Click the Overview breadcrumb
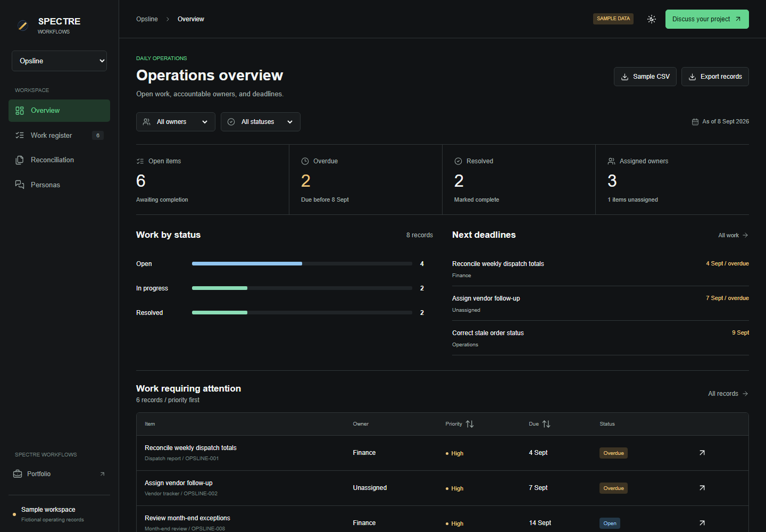766x532 pixels. [x=191, y=19]
